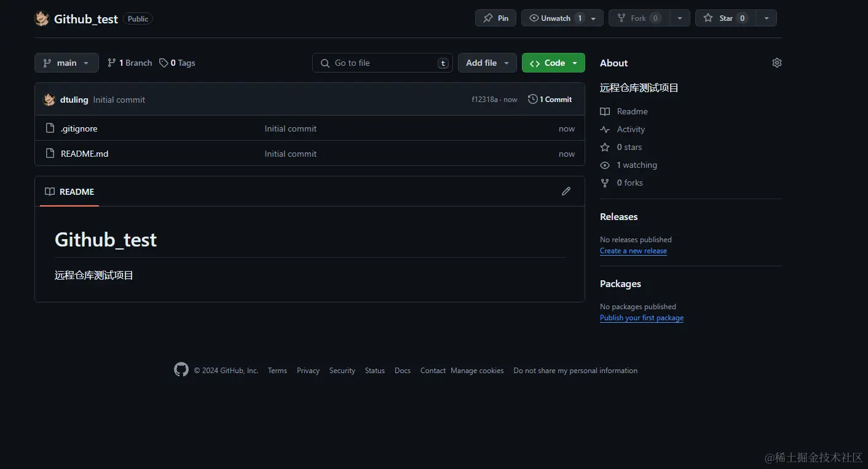Open the Add file dropdown
868x469 pixels.
tap(487, 63)
